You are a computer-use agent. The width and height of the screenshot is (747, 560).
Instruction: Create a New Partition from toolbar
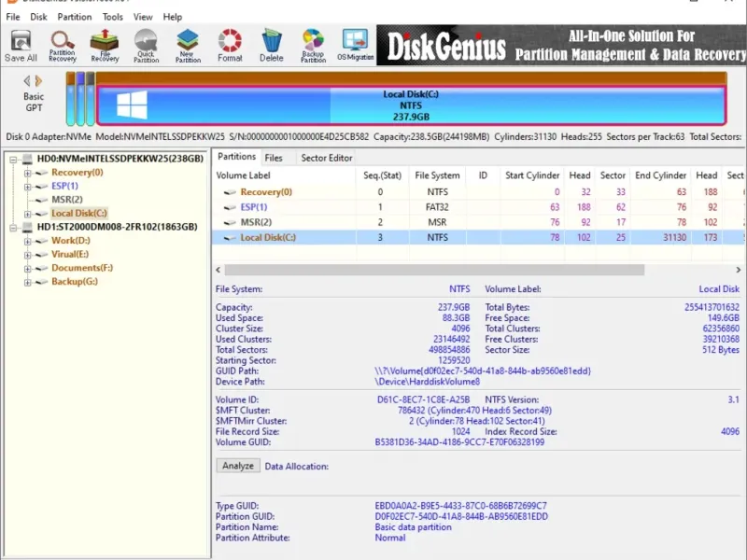click(x=188, y=45)
